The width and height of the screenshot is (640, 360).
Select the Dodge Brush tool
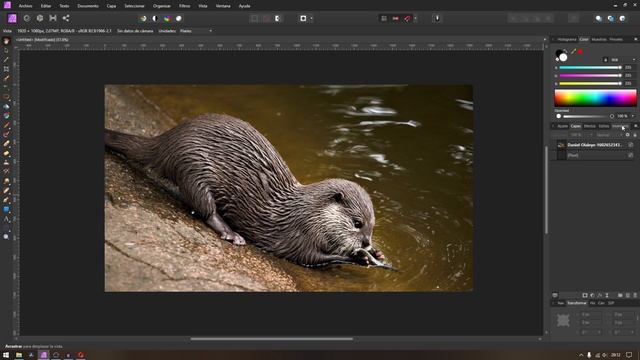[x=6, y=153]
